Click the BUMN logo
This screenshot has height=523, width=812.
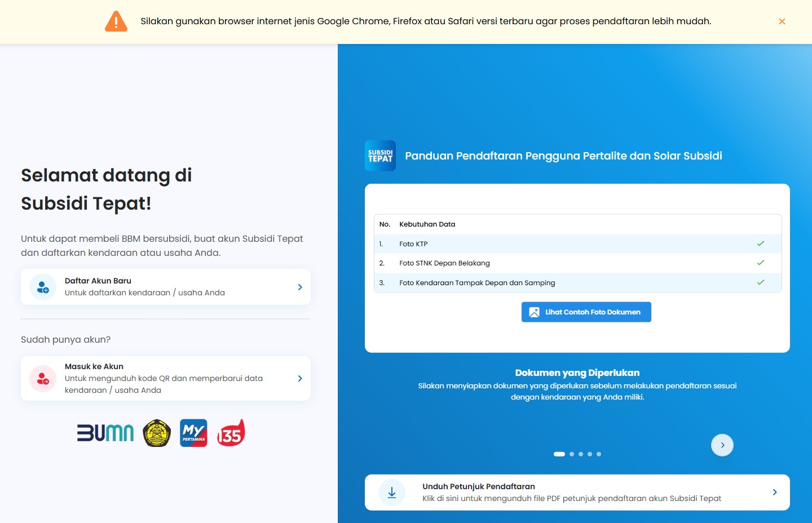105,433
